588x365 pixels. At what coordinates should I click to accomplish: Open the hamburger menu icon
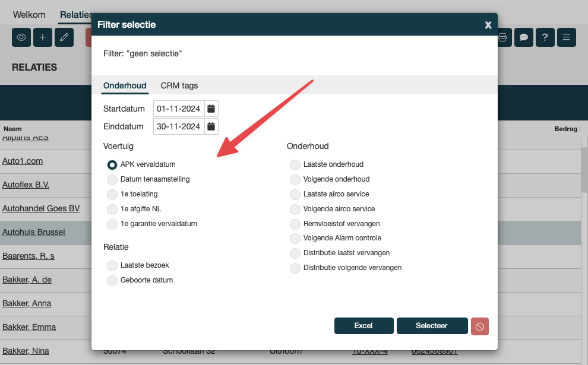click(x=566, y=37)
